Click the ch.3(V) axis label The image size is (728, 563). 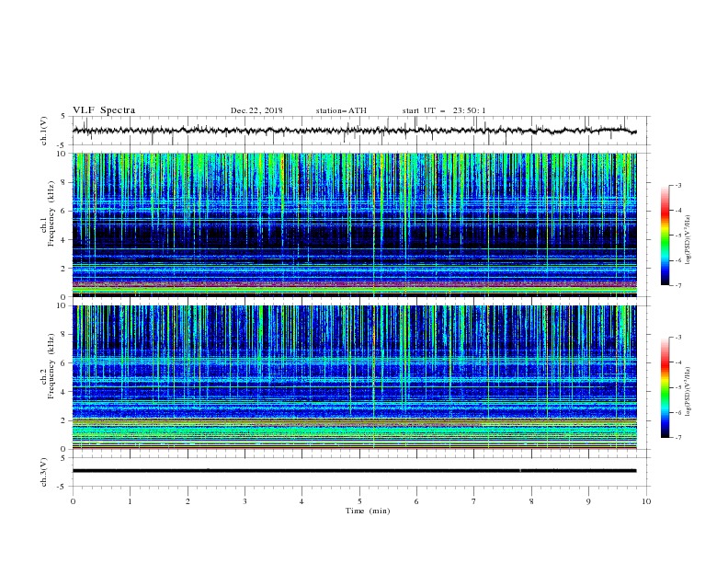point(44,472)
